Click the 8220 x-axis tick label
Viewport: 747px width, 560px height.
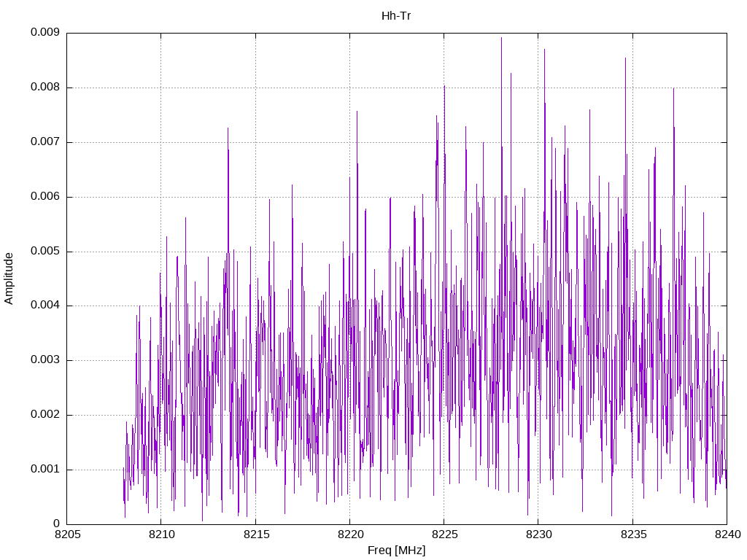(x=351, y=534)
